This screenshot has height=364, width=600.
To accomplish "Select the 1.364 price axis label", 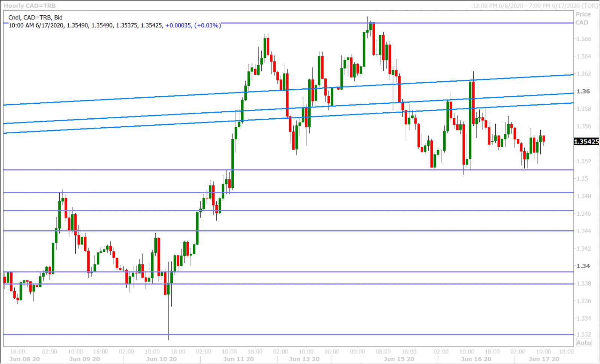I will [x=583, y=57].
